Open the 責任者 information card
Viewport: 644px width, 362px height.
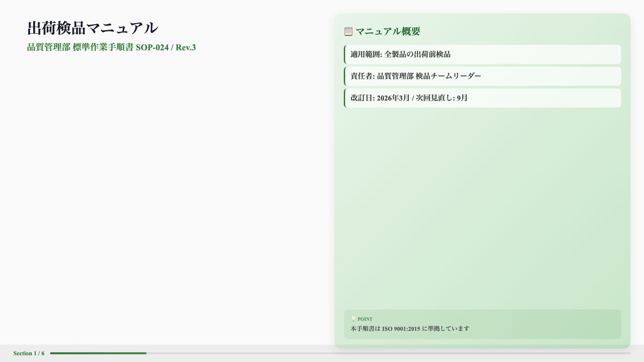click(x=482, y=76)
